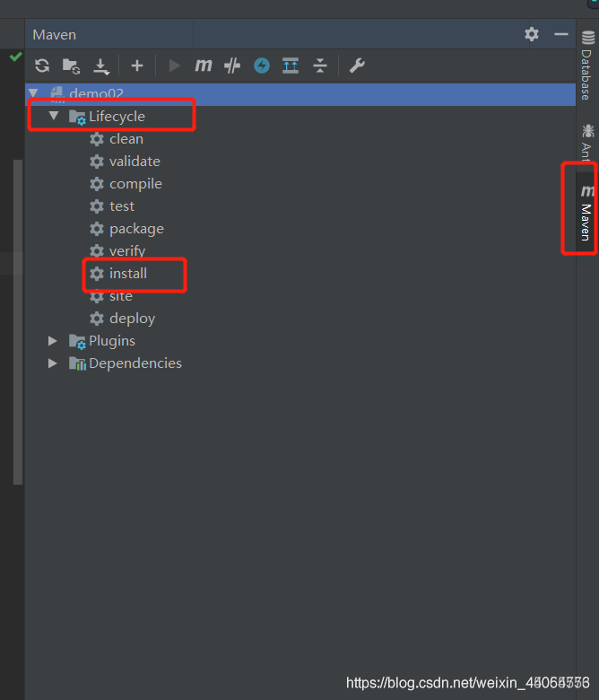Generate sources and update folders icon
The height and width of the screenshot is (700, 599).
[71, 66]
